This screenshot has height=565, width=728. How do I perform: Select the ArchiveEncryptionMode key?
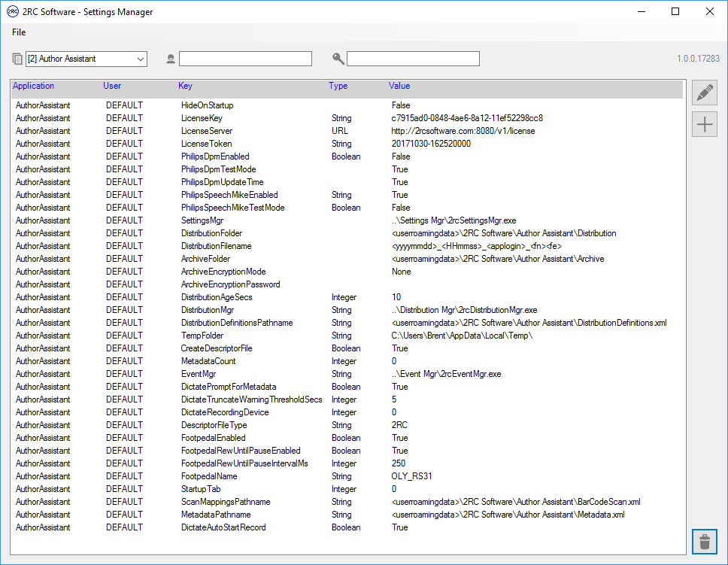pyautogui.click(x=223, y=272)
